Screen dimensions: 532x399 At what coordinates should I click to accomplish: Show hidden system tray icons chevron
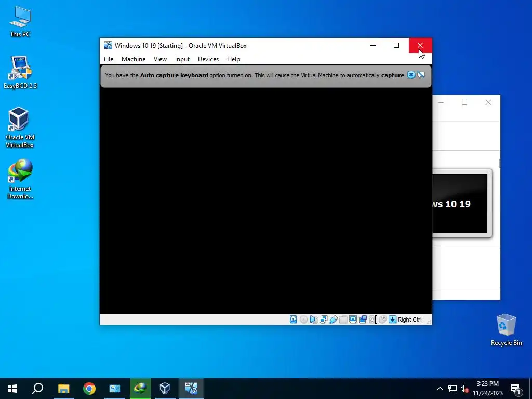pos(440,389)
